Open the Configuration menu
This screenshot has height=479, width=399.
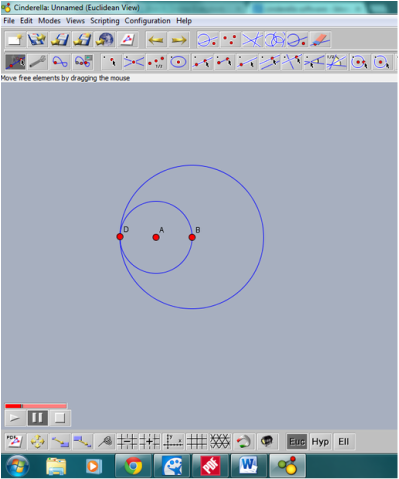click(147, 21)
